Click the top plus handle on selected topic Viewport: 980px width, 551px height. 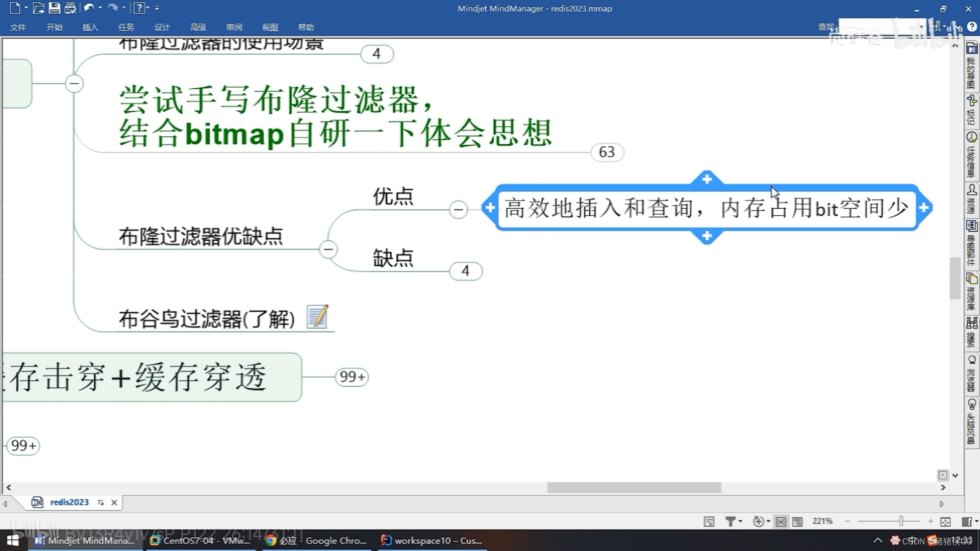(707, 179)
